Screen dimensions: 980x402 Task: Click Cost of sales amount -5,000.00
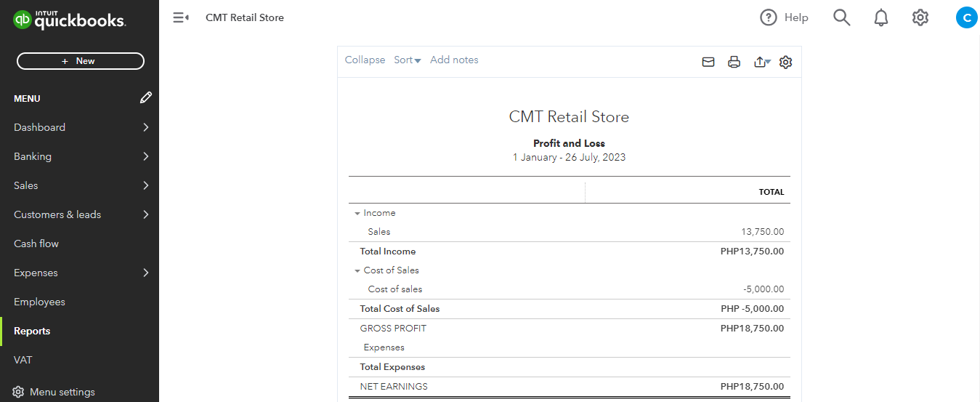(x=764, y=289)
